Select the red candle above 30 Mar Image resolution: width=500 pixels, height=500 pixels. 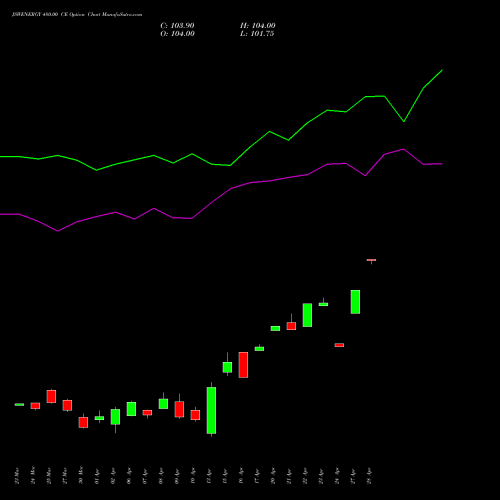pyautogui.click(x=83, y=422)
